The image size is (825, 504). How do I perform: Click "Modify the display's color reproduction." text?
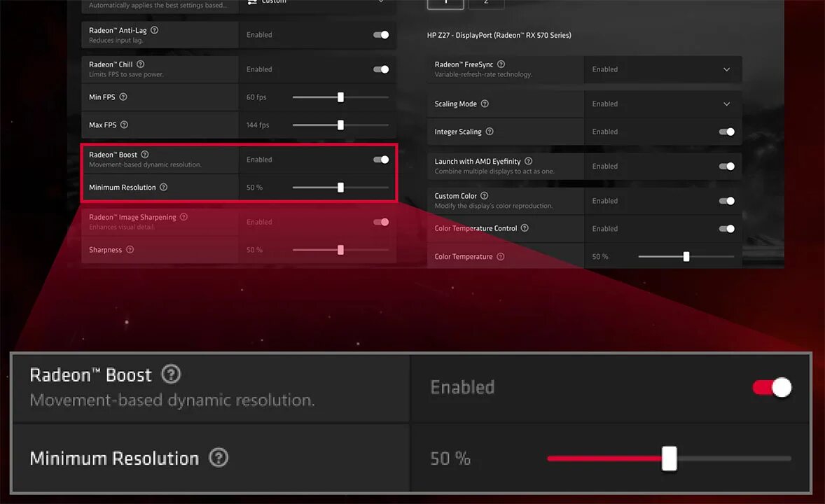point(494,206)
